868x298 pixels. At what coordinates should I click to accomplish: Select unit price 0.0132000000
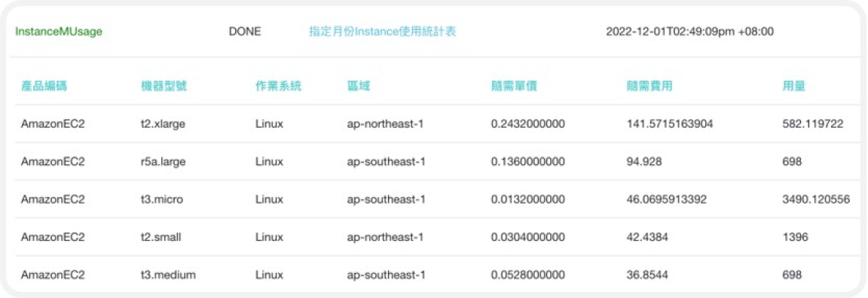pos(528,199)
